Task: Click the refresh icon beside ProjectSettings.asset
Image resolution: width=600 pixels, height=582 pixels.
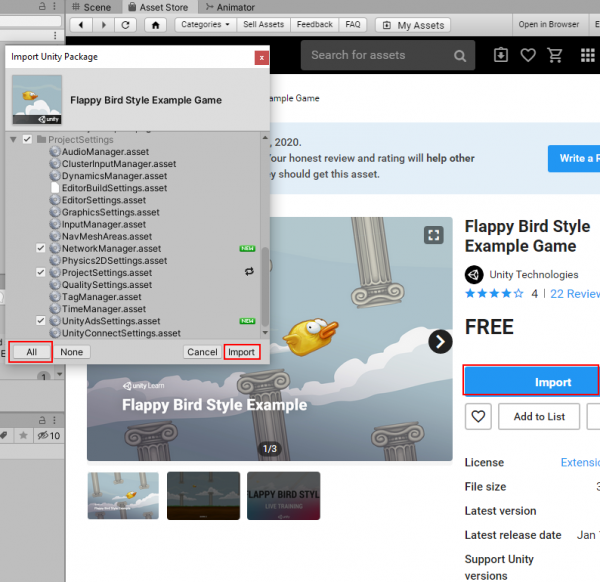Action: (x=249, y=272)
